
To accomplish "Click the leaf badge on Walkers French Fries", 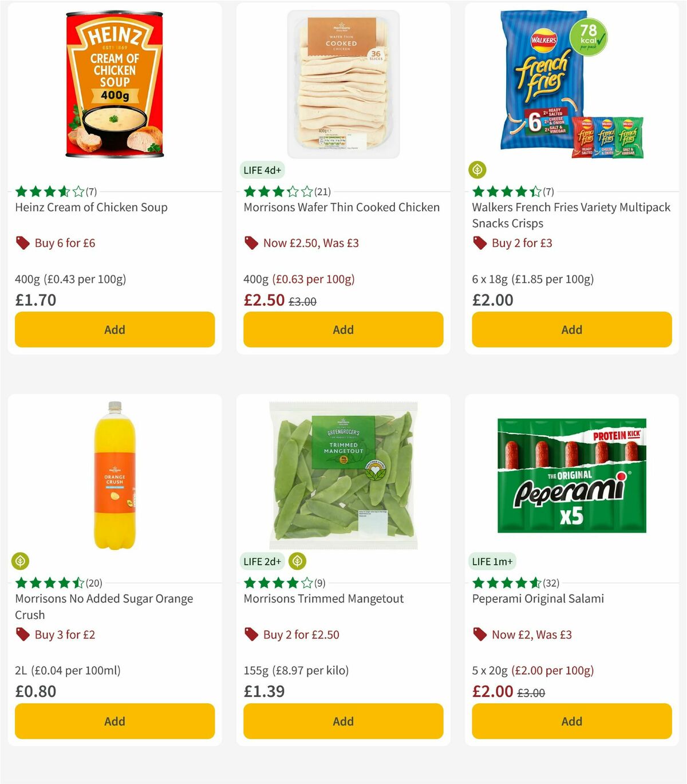I will coord(479,168).
